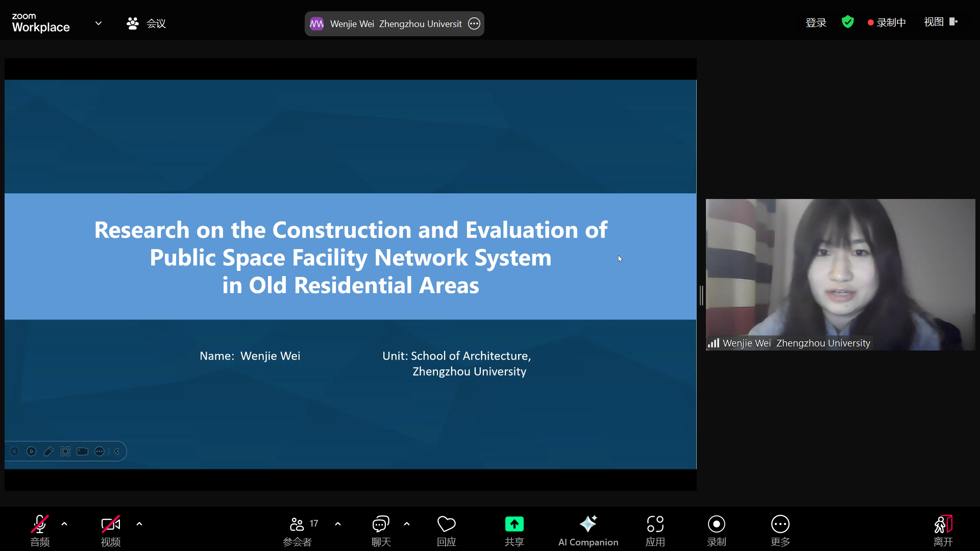Click the signal strength icon on video

714,343
